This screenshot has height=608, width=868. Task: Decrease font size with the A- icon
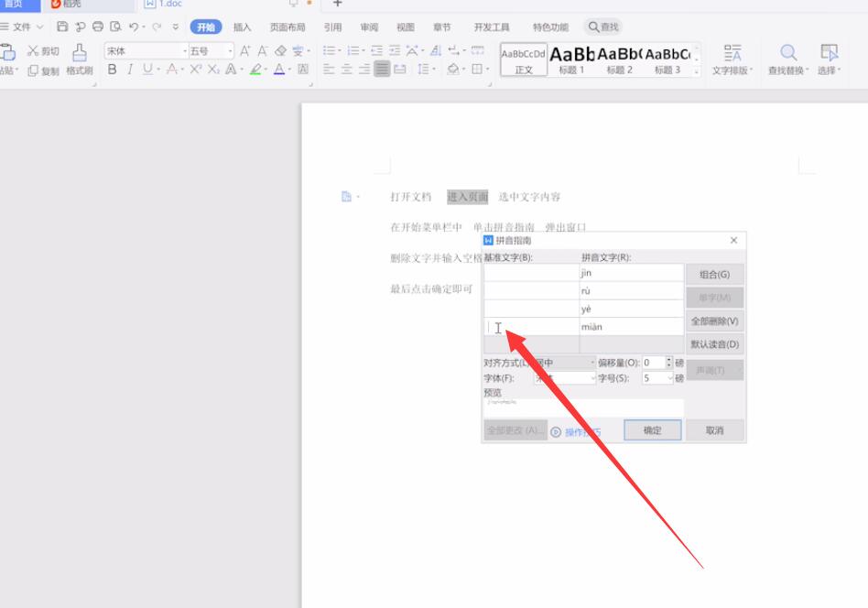coord(263,51)
